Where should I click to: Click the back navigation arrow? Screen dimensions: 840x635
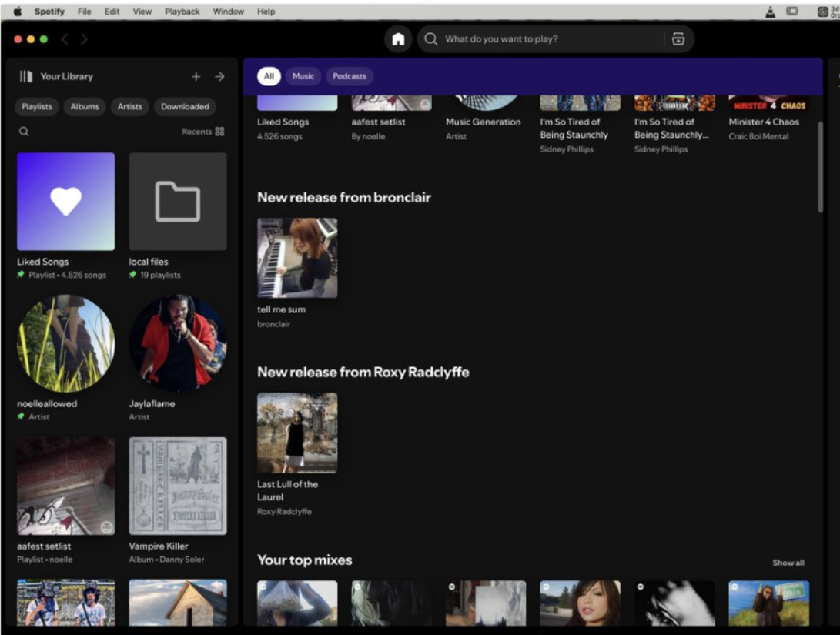[65, 39]
